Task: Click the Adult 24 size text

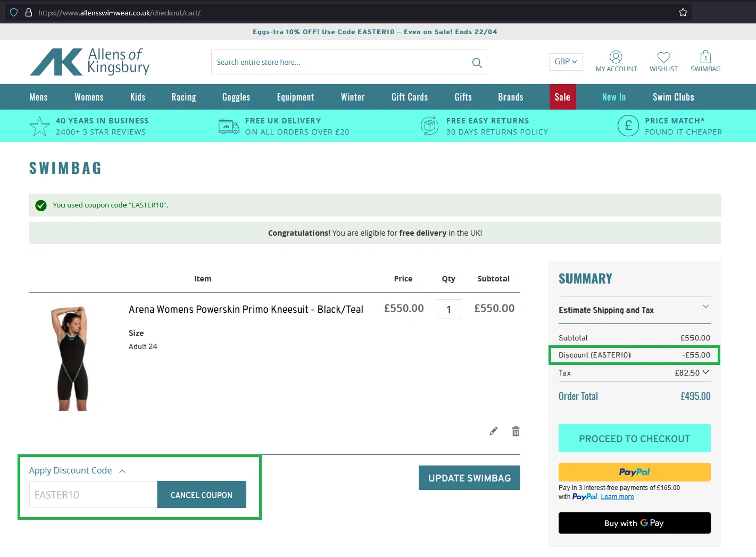Action: click(x=143, y=346)
